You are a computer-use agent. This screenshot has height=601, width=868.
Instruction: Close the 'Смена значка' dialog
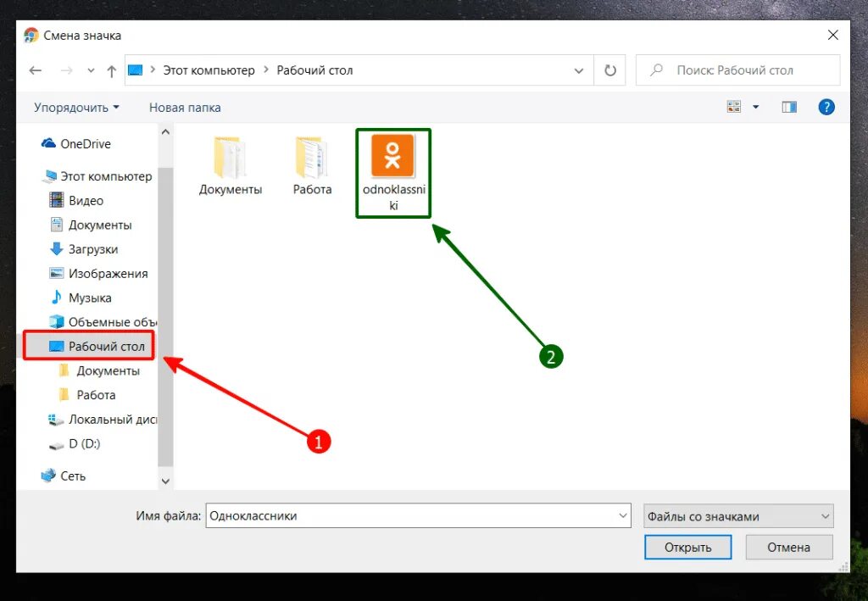pyautogui.click(x=832, y=35)
